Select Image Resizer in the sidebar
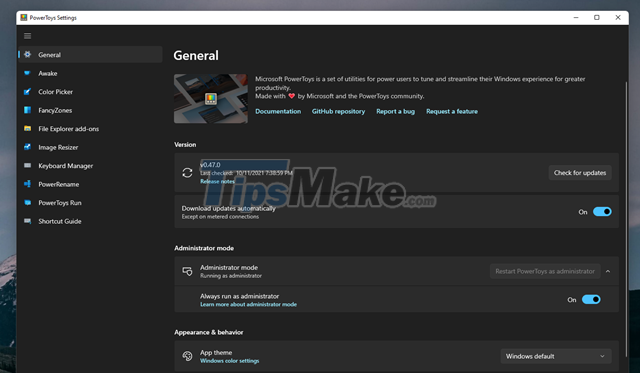The image size is (640, 373). coord(90,147)
